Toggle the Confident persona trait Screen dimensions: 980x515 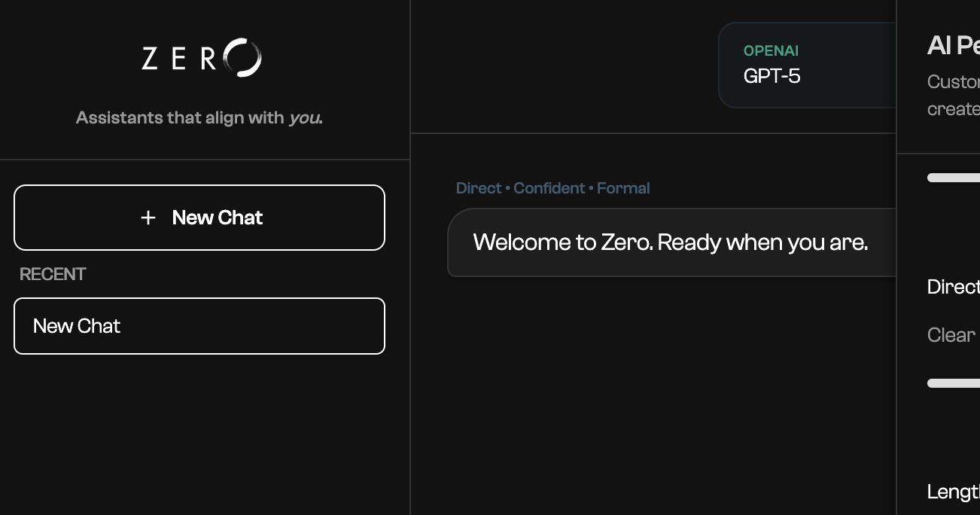[x=549, y=187]
